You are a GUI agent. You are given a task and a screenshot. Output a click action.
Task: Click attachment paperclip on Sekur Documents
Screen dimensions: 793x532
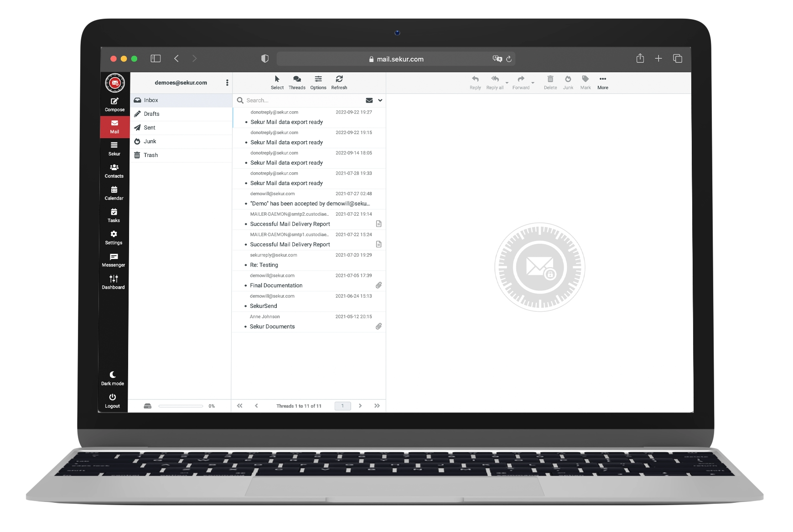(x=378, y=326)
